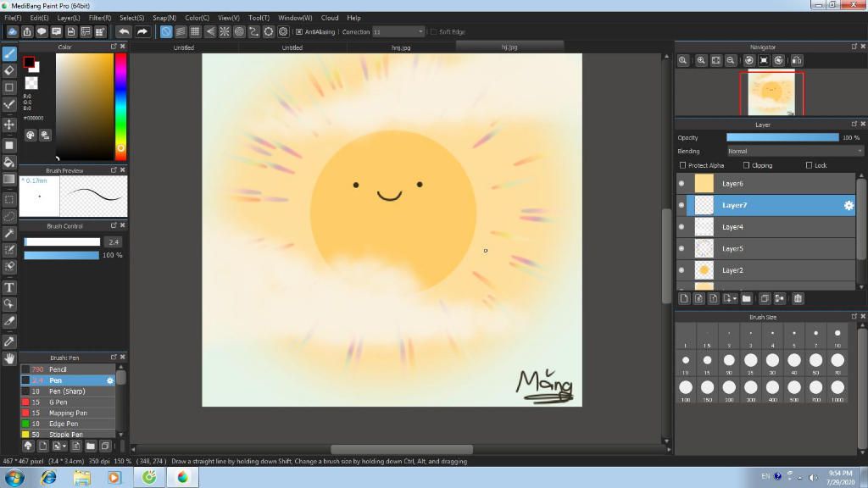868x488 pixels.
Task: Open the Filter menu
Action: (100, 18)
